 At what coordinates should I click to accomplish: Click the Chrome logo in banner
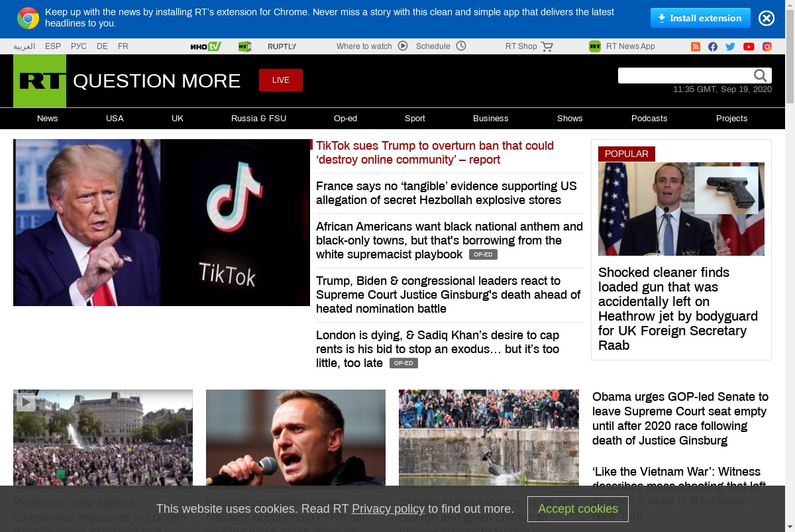point(28,18)
